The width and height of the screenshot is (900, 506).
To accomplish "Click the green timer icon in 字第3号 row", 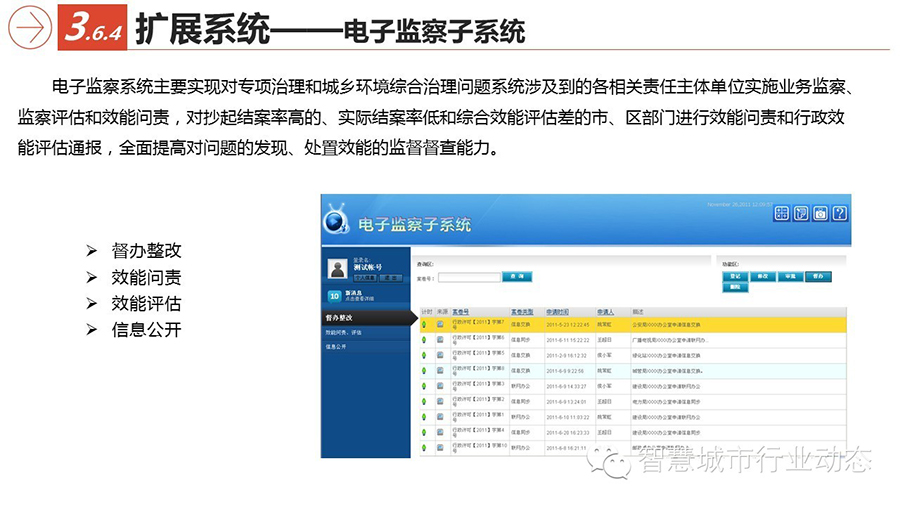I will click(x=424, y=386).
